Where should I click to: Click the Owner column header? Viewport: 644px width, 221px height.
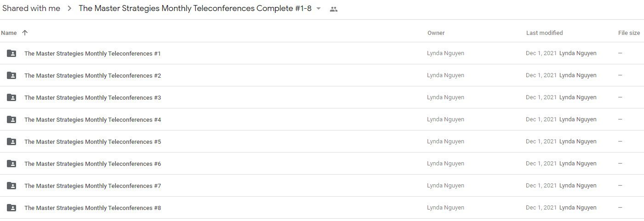pos(436,33)
